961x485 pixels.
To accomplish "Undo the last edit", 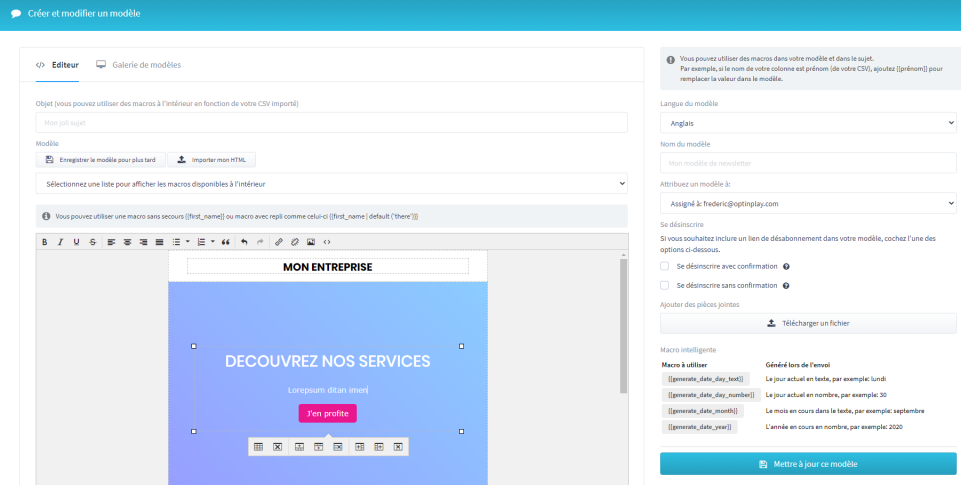I will point(244,242).
